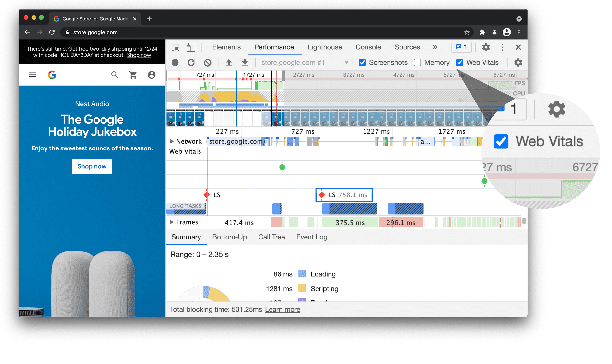Expand the Frames row expander

171,222
